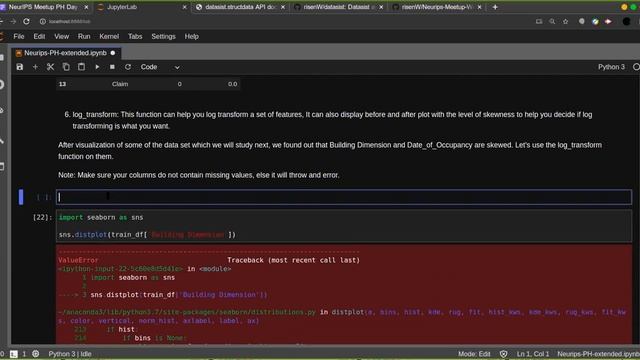Open the cell type Code dropdown
This screenshot has height=360, width=640.
(x=160, y=67)
